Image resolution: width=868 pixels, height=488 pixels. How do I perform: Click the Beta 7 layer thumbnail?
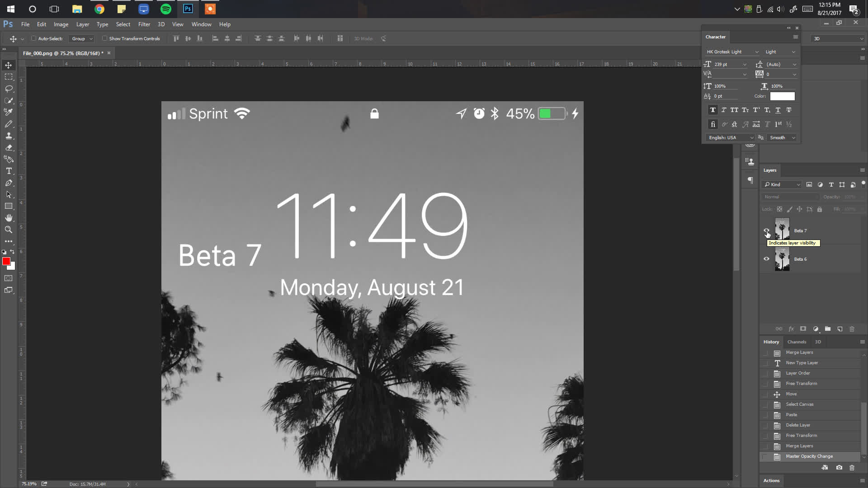[782, 230]
